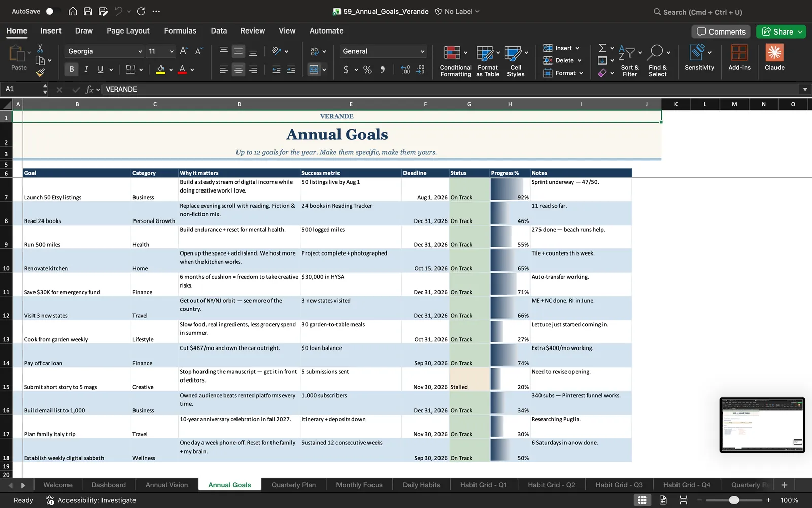Toggle align left button
Viewport: 812px width, 508px height.
point(223,70)
